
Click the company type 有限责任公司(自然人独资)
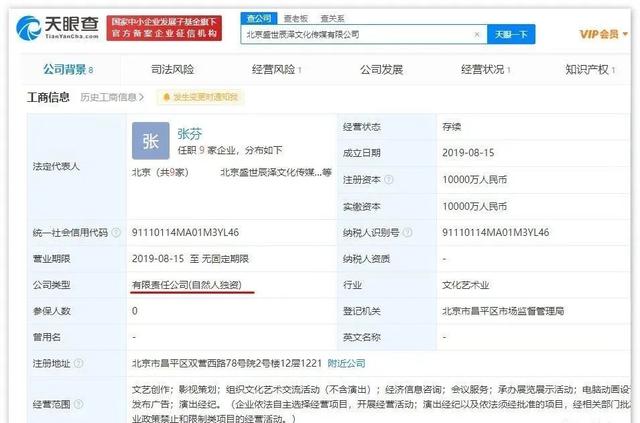coord(187,285)
